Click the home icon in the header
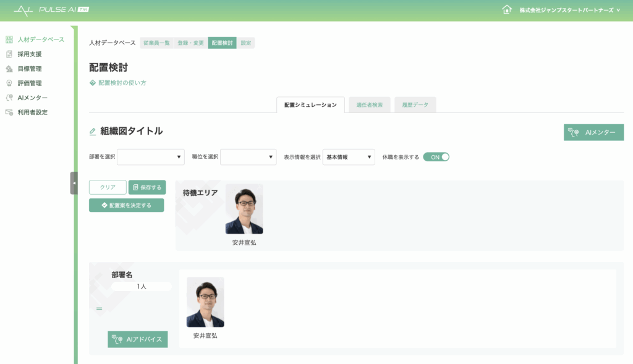 [x=507, y=10]
